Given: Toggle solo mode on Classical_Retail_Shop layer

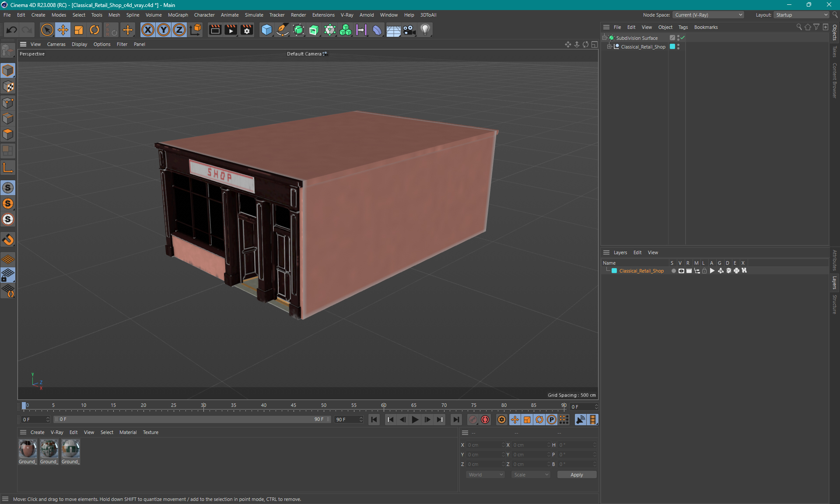Looking at the screenshot, I should click(672, 271).
